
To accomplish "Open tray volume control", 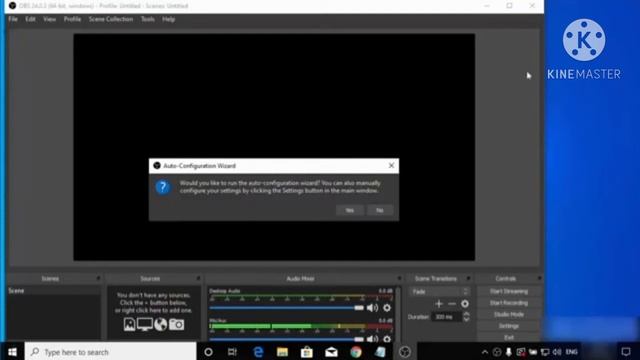I will 557,352.
